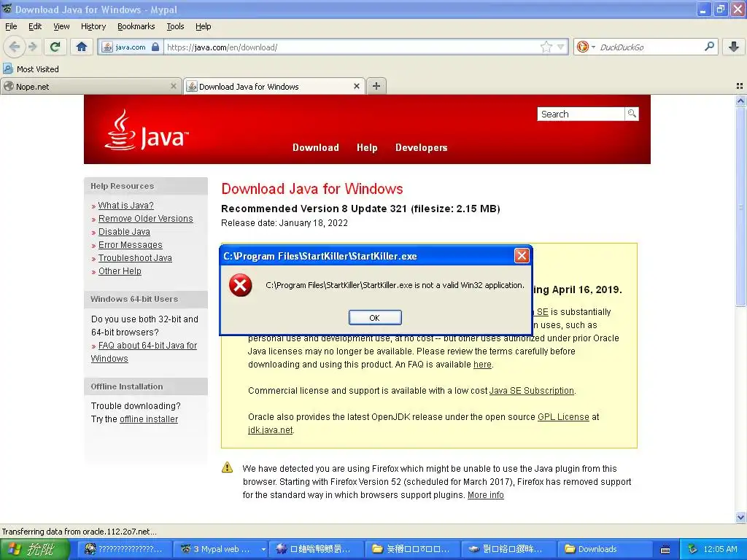The height and width of the screenshot is (560, 747).
Task: Open a new tab with plus button
Action: 376,86
